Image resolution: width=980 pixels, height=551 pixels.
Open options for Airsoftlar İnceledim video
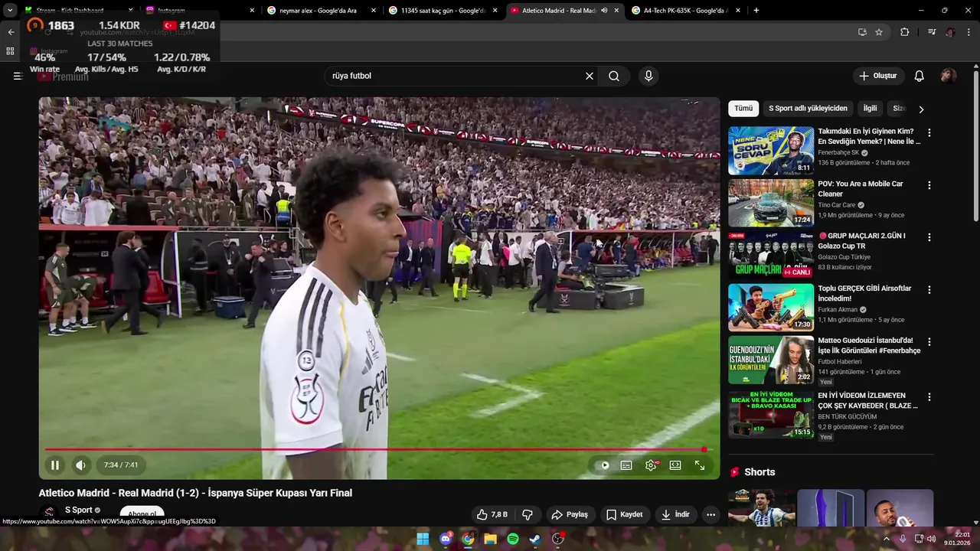click(x=929, y=290)
